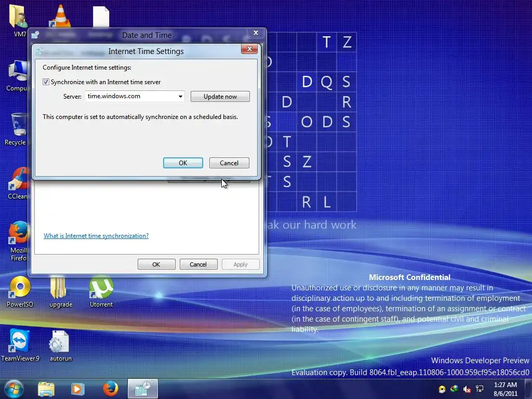Select the Utorrent desktop shortcut

tap(101, 292)
